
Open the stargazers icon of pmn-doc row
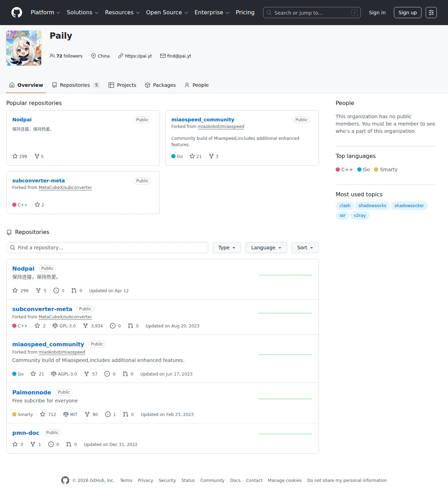click(x=15, y=444)
